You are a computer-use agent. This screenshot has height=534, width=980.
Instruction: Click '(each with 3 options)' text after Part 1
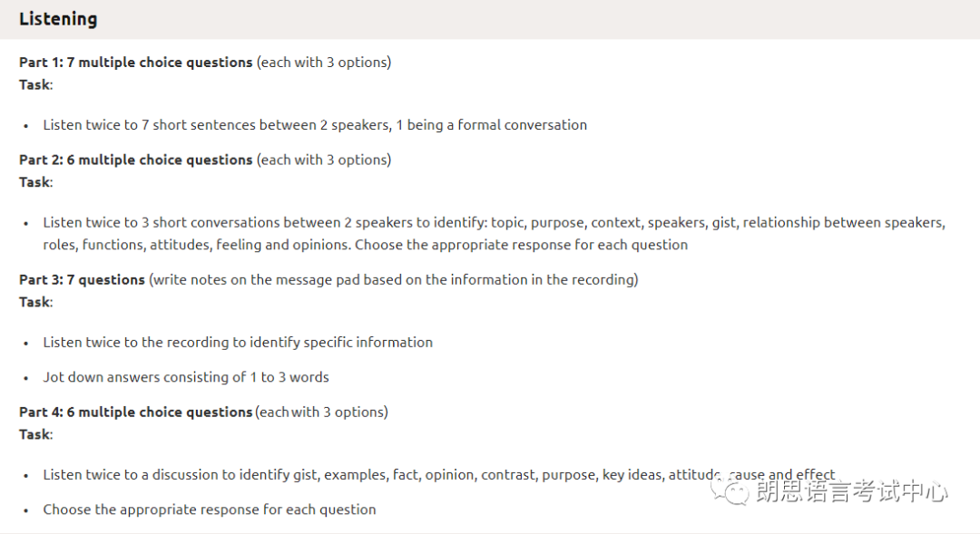[x=324, y=63]
